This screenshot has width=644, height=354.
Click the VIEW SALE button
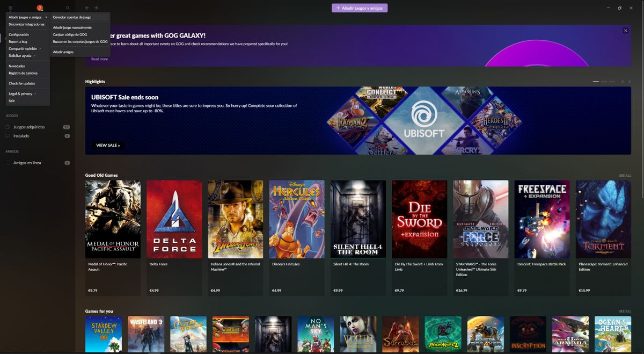107,145
